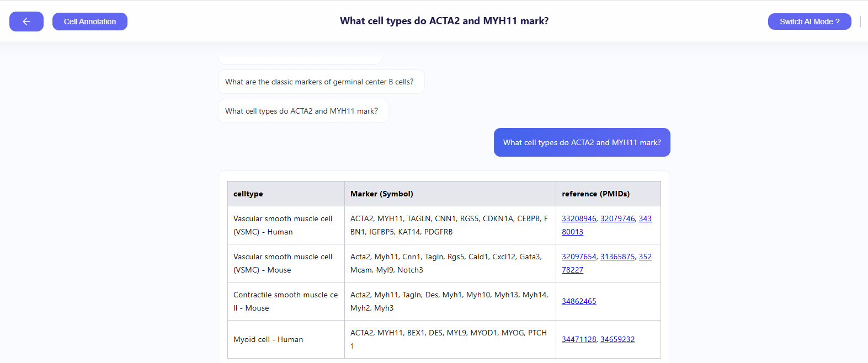Click the Vascular smooth muscle cell - Human entry
Viewport: 868px width, 363px height.
(283, 225)
